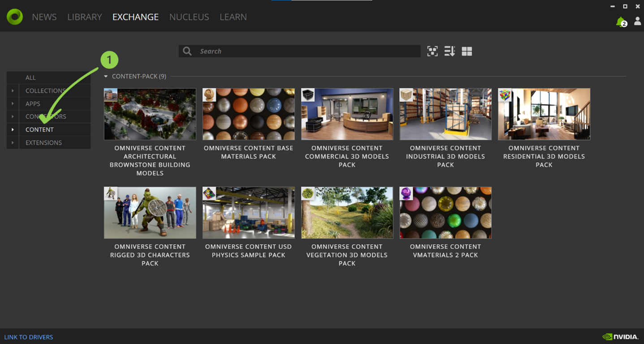This screenshot has width=644, height=344.
Task: Go to the News tab
Action: tap(44, 17)
